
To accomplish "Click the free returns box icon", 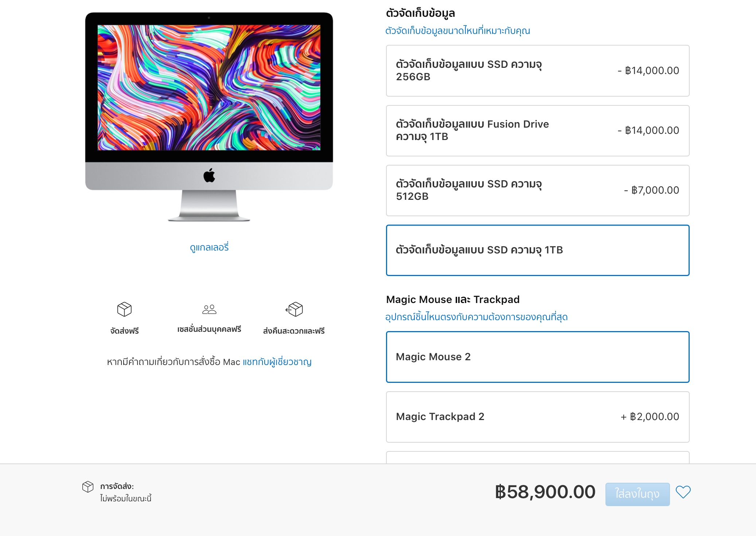I will pyautogui.click(x=294, y=309).
